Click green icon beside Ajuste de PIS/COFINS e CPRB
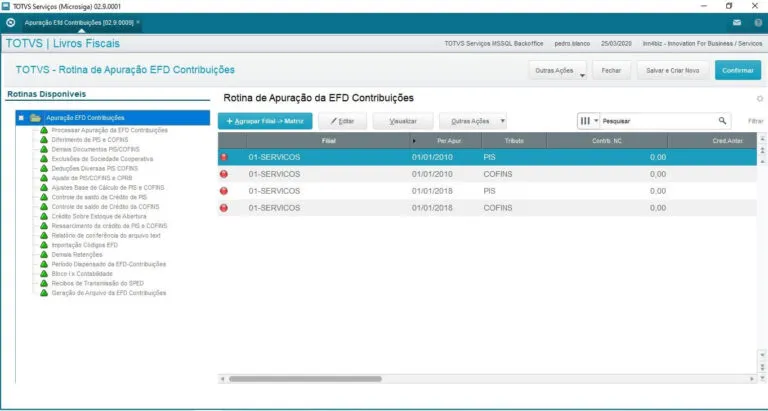This screenshot has height=411, width=768. click(x=44, y=178)
